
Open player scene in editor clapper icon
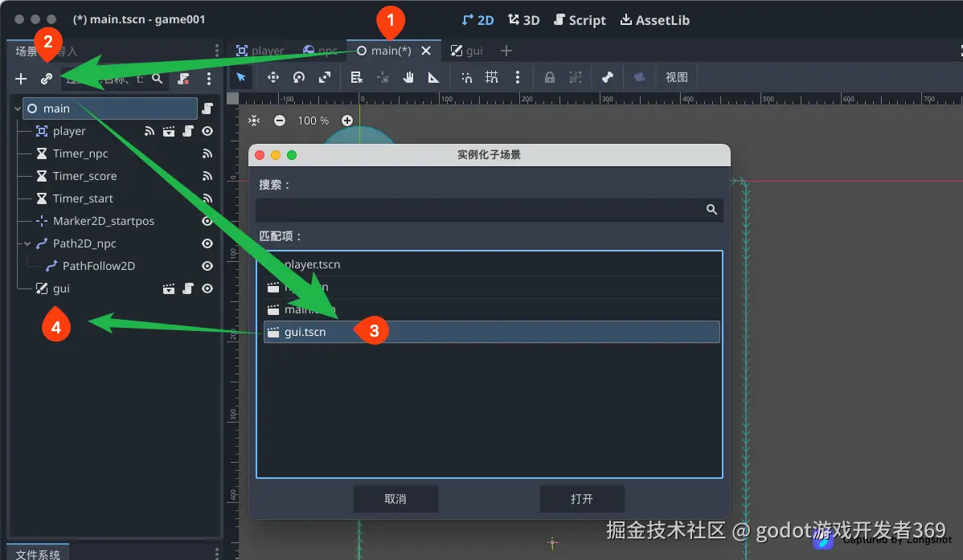point(168,132)
